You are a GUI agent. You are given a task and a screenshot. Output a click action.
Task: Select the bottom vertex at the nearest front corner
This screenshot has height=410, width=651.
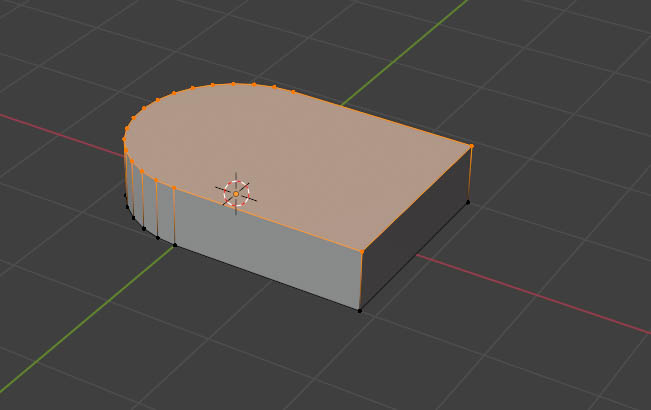360,310
